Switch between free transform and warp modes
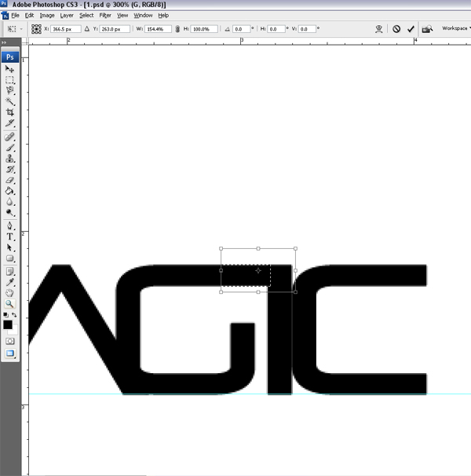 coord(378,29)
